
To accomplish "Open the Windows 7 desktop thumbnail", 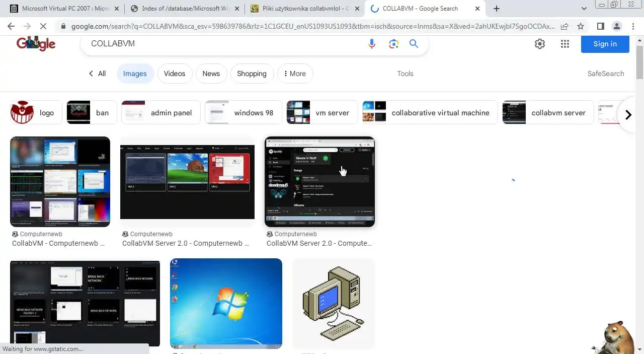I will click(226, 304).
